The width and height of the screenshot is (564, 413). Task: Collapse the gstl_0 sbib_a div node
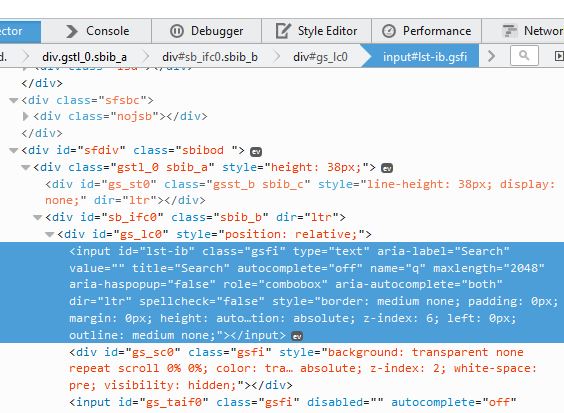26,167
